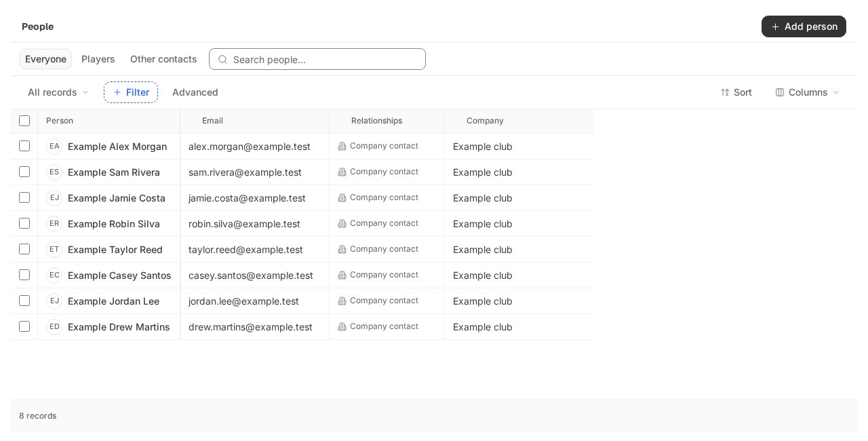Check the box for Example Casey Santos
This screenshot has height=441, width=868.
24,275
